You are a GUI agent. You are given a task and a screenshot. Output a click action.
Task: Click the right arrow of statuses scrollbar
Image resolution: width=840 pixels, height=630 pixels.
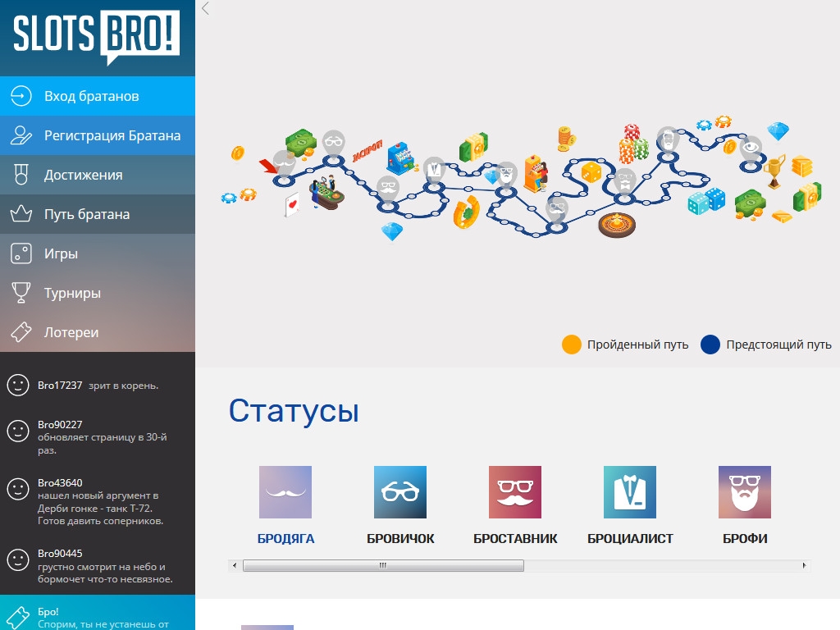coord(804,565)
